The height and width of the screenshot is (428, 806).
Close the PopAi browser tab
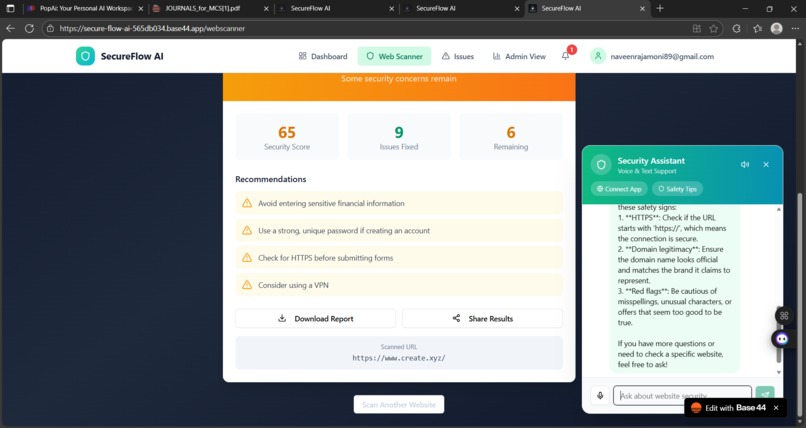(x=141, y=9)
